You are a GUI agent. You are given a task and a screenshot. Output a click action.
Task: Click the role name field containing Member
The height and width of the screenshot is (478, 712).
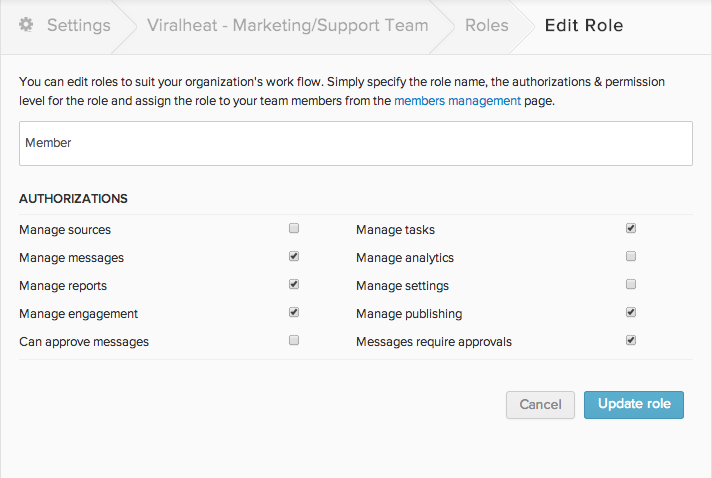coord(355,143)
